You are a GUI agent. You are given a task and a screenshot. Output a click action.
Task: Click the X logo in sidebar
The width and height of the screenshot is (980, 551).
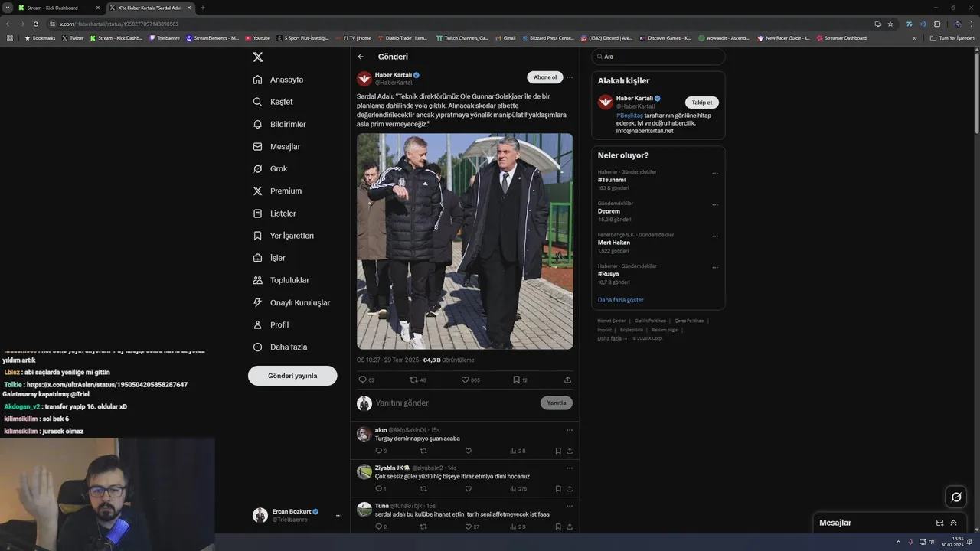pos(258,57)
